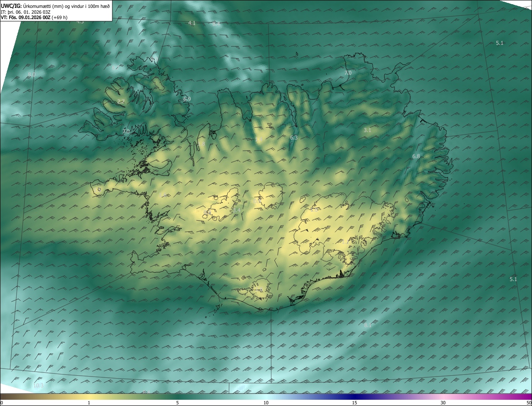Click the 10 tick on the color scale

(266, 403)
